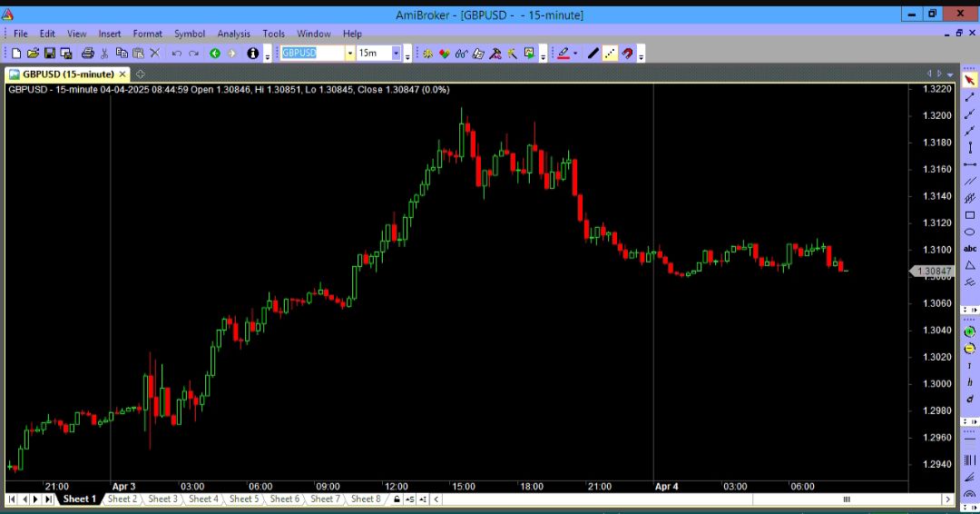
Task: Select the Gann fan tool
Action: pos(969,477)
